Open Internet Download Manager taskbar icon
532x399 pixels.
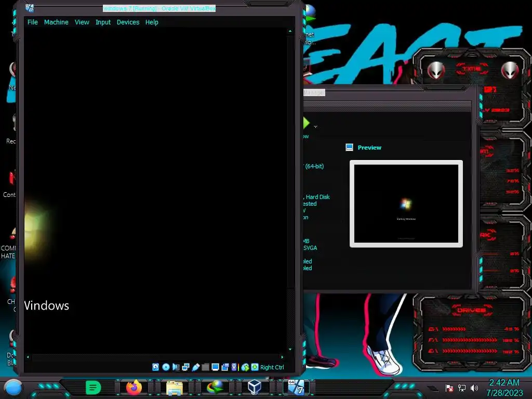coord(215,388)
